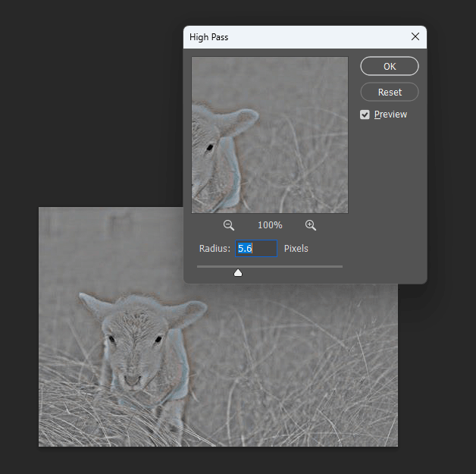Click the Pixels unit label
This screenshot has height=474, width=476.
pyautogui.click(x=296, y=249)
